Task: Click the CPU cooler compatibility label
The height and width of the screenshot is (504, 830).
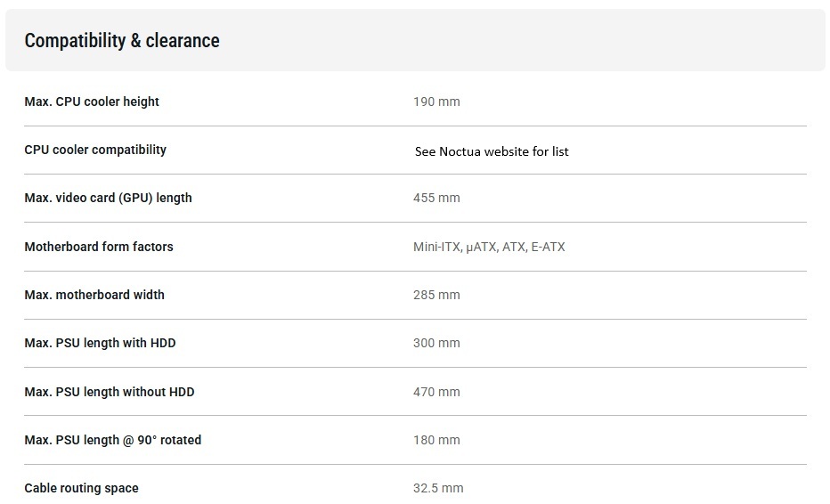Action: (x=95, y=150)
